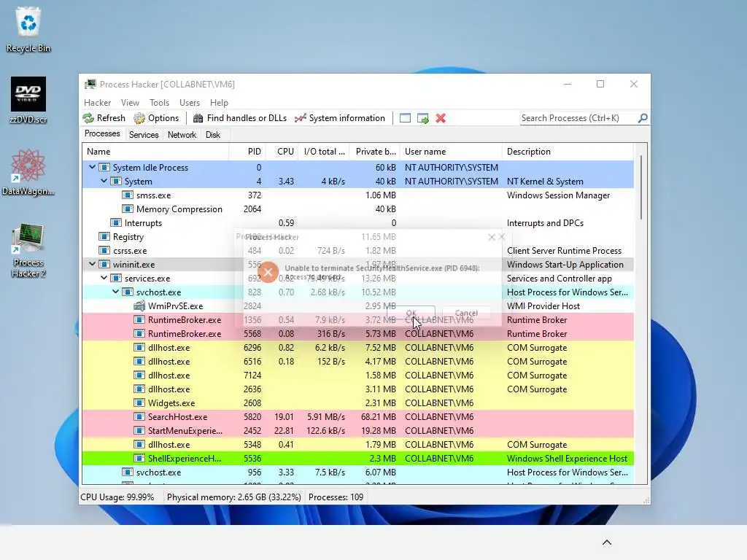This screenshot has width=747, height=560.
Task: Collapse the System tree node
Action: [104, 181]
